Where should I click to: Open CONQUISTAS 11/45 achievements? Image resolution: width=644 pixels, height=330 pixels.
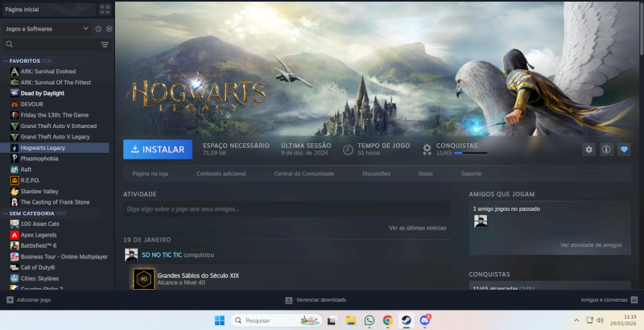pos(455,150)
